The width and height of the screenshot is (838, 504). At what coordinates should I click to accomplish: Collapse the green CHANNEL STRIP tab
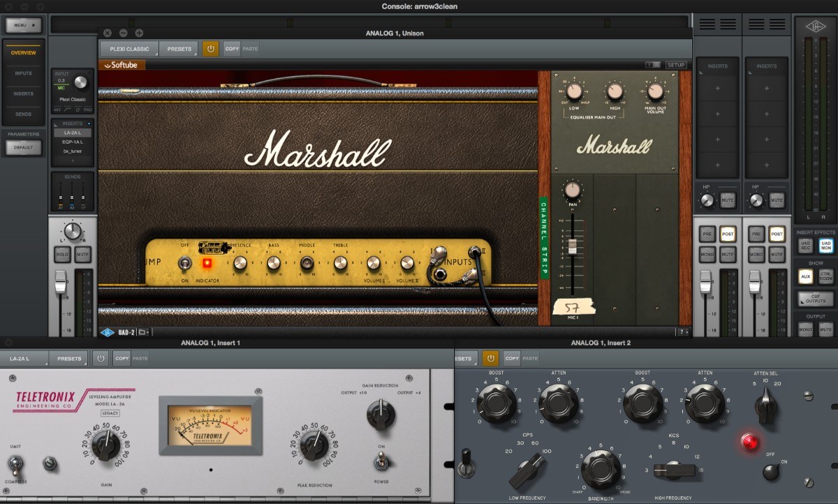543,239
